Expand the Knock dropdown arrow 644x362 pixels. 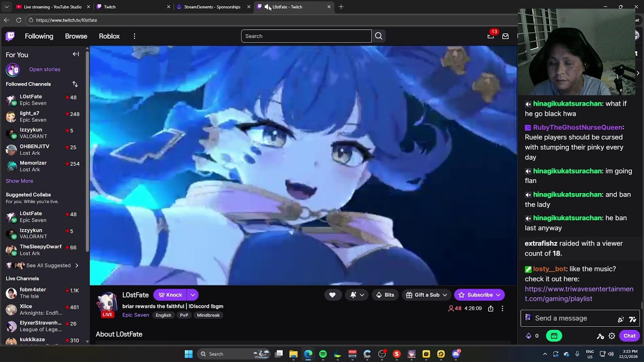(x=193, y=295)
